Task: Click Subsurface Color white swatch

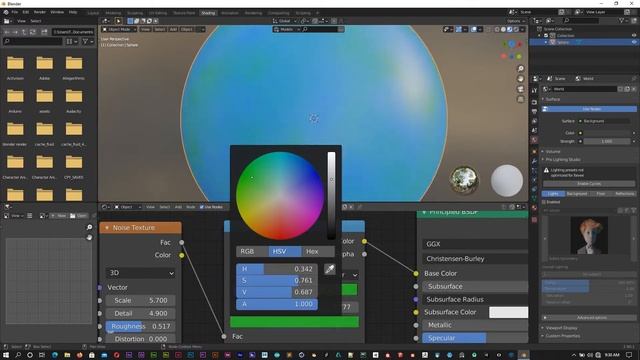Action: [509, 312]
